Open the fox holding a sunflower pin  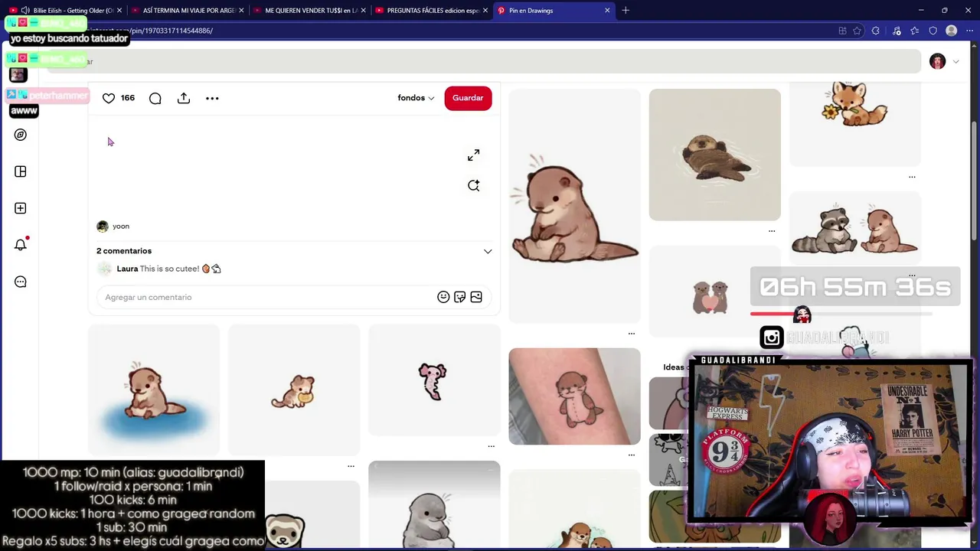click(x=854, y=123)
